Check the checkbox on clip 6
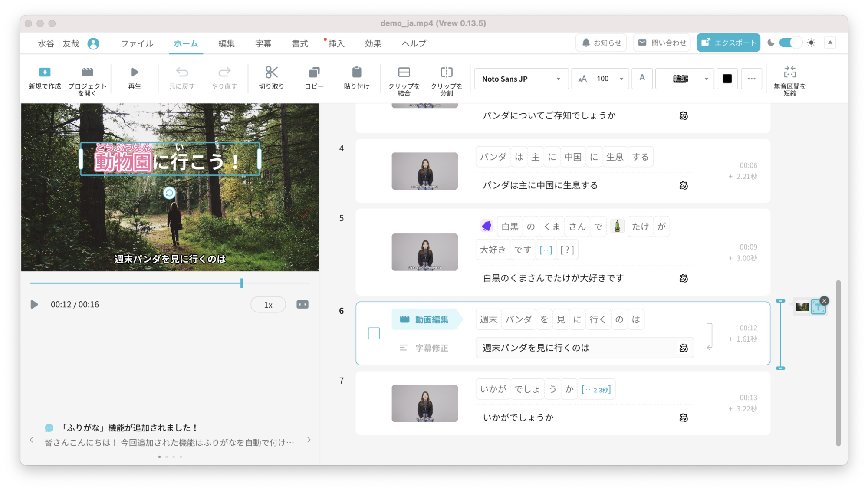This screenshot has height=490, width=868. click(x=374, y=333)
